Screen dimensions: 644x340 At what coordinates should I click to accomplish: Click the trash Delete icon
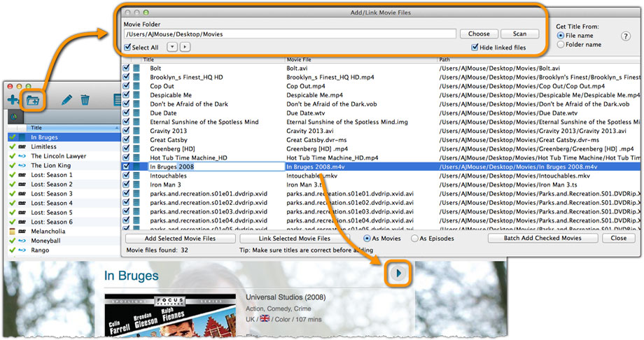coord(85,99)
